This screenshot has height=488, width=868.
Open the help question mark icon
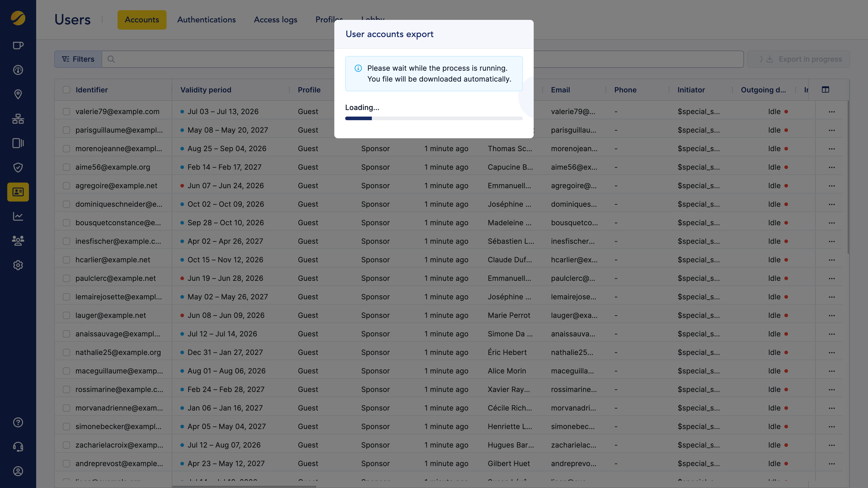(x=18, y=422)
